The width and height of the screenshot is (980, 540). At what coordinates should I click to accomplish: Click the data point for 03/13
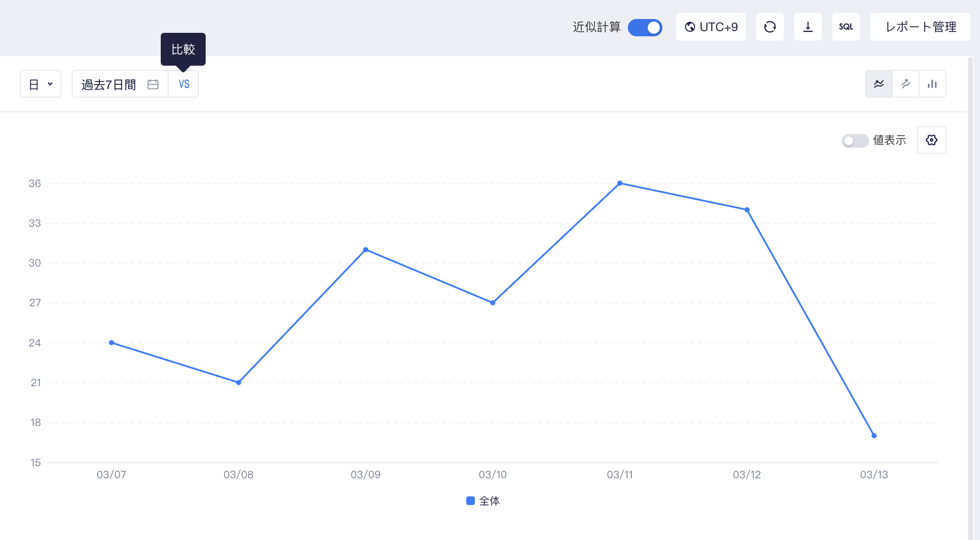[x=874, y=435]
